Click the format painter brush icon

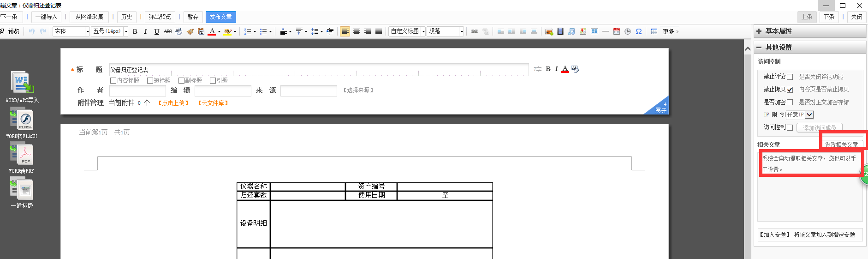coord(190,31)
